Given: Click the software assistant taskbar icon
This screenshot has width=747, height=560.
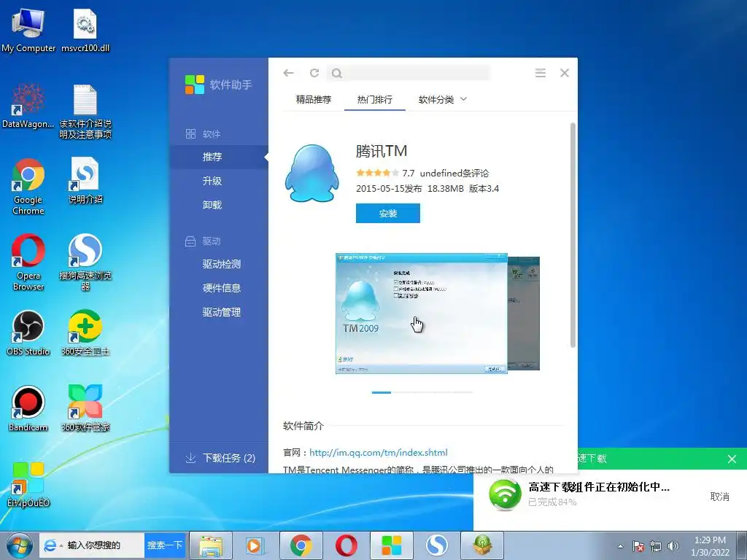Looking at the screenshot, I should (391, 545).
